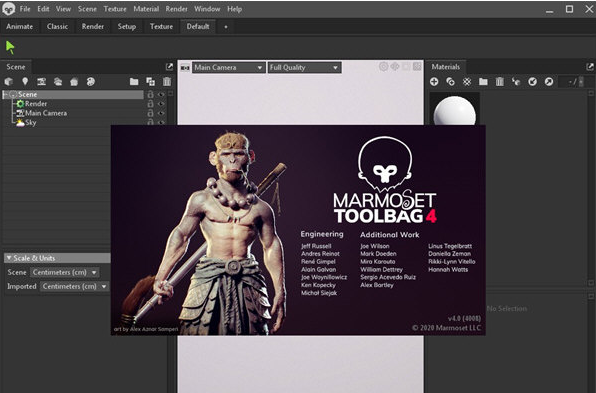596x393 pixels.
Task: Toggle lock on the Main Camera row
Action: (x=151, y=113)
